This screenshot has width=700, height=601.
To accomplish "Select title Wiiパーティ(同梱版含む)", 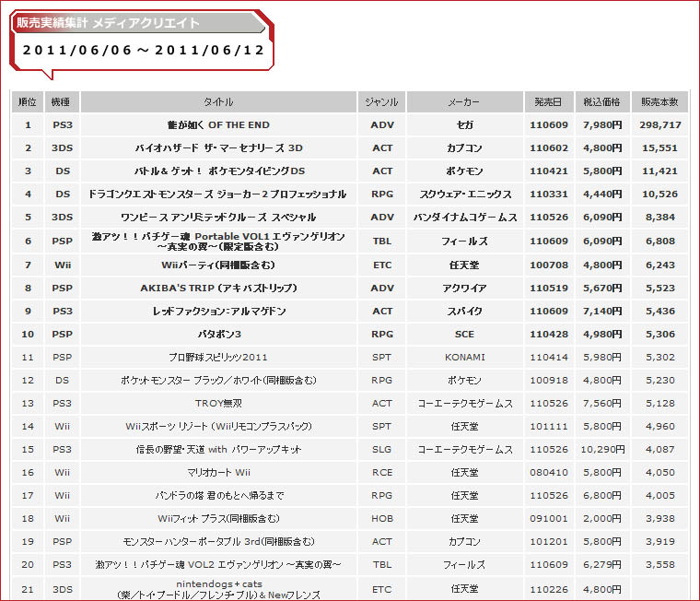I will coord(218,265).
